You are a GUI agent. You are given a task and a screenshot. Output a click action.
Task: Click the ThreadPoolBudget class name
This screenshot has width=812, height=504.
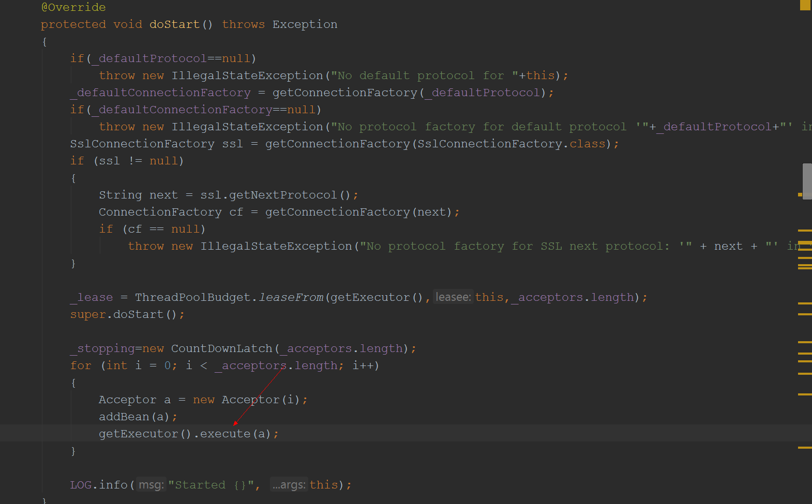[x=193, y=297]
